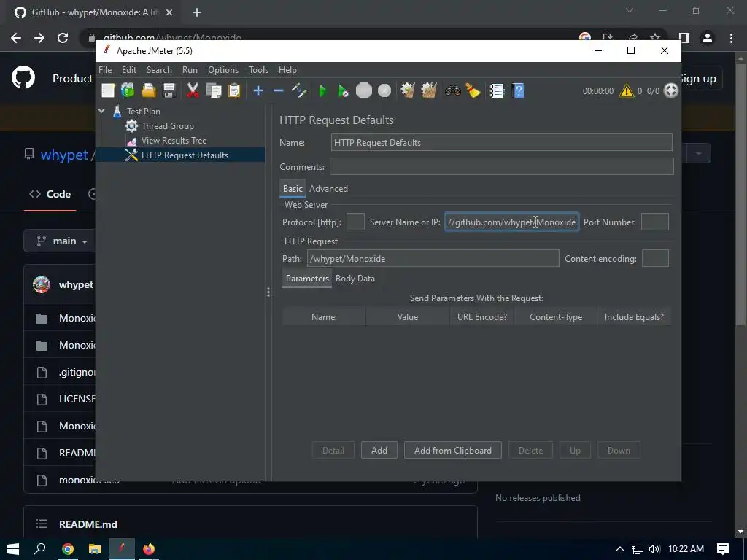Click the Content encoding field

(656, 259)
